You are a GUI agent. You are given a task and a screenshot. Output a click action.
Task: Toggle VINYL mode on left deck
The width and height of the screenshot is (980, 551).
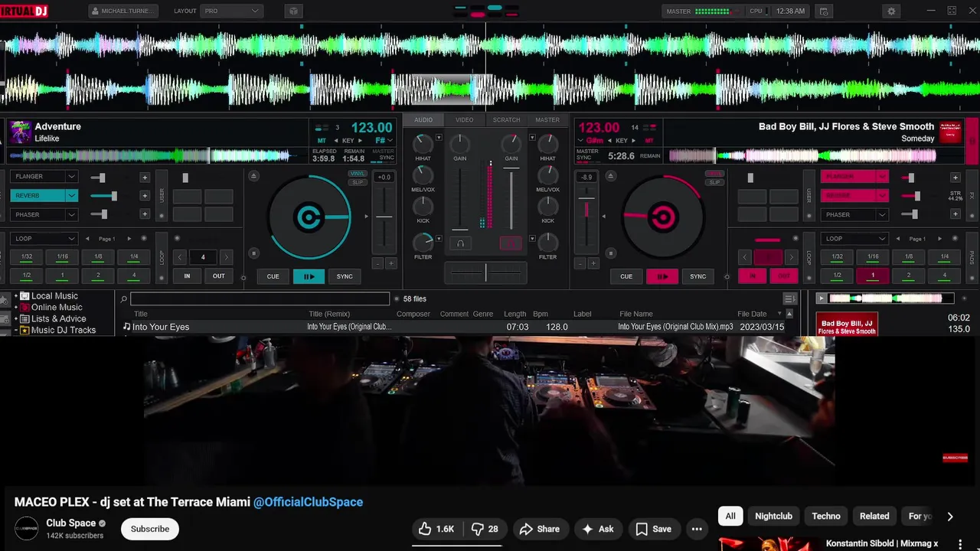357,174
